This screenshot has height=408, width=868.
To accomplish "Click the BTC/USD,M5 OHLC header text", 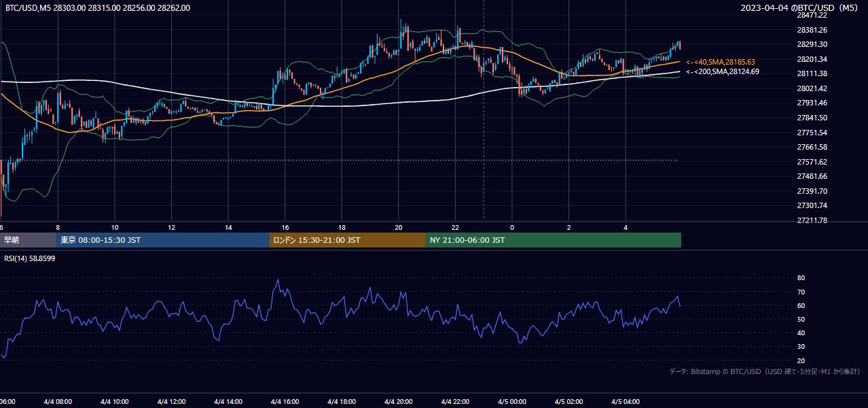I will pyautogui.click(x=98, y=8).
